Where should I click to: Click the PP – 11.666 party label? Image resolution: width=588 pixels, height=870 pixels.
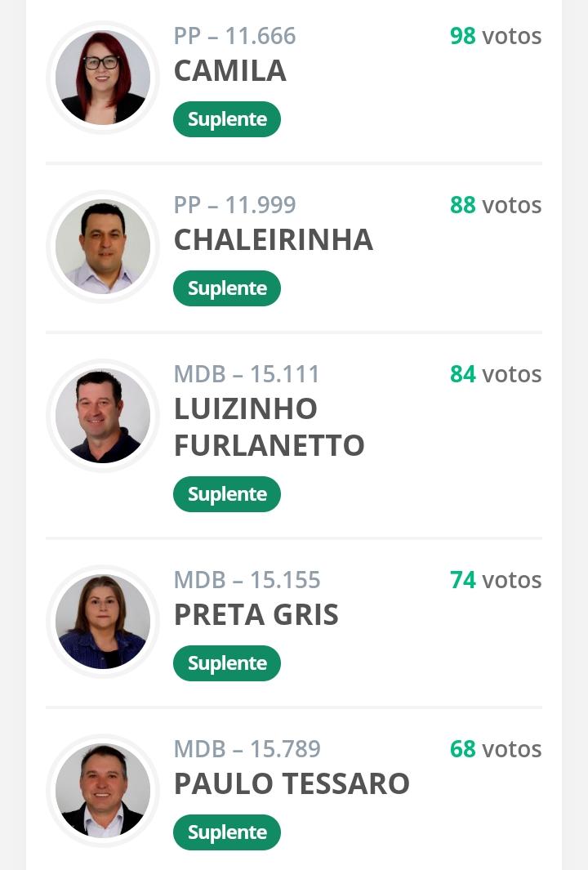point(234,36)
